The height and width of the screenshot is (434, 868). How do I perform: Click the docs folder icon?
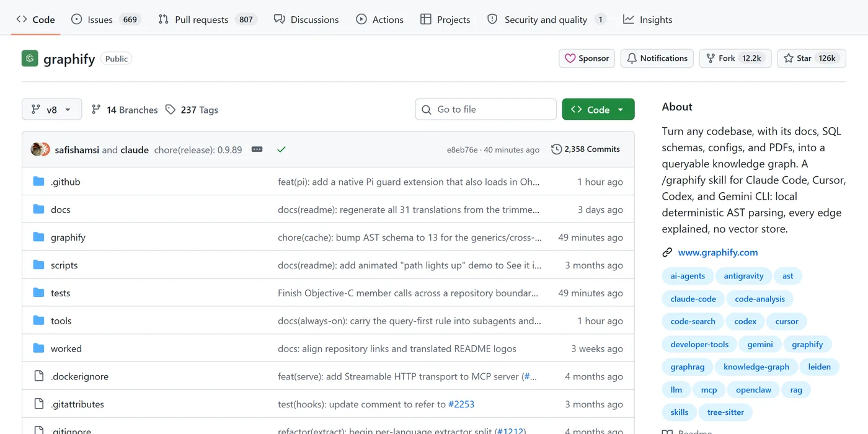click(x=38, y=210)
